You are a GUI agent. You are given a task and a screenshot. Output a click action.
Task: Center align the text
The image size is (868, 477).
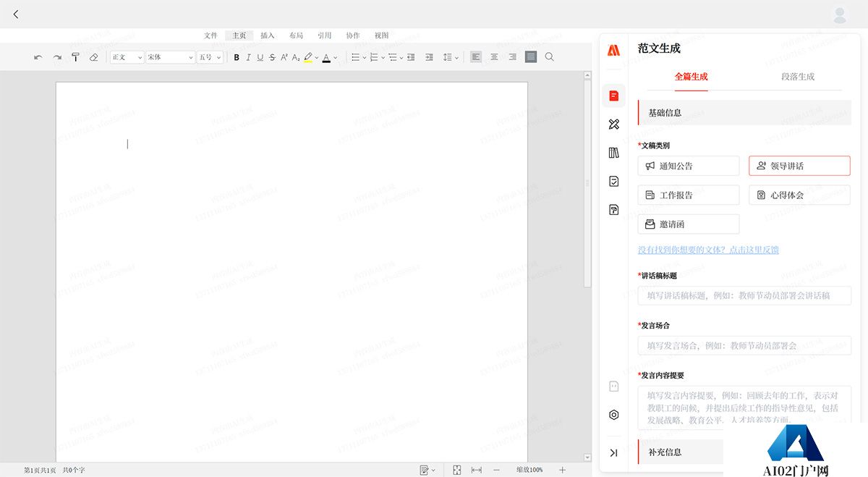pyautogui.click(x=494, y=57)
